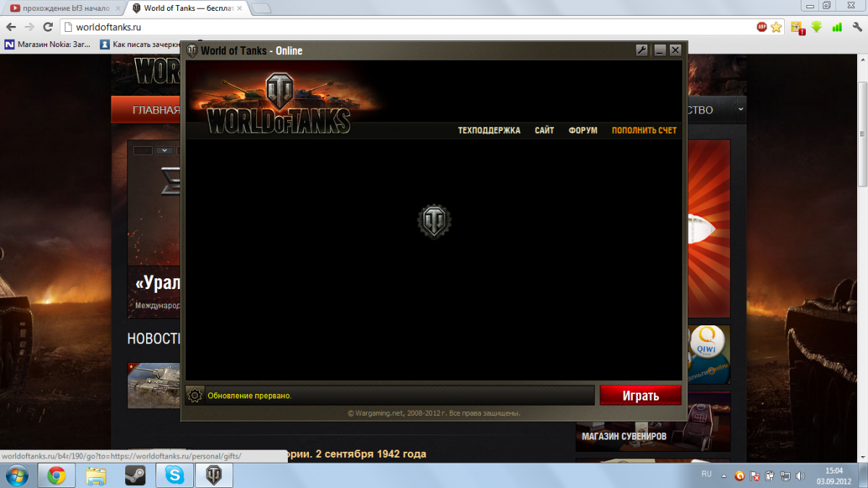Close the World of Tanks launcher window
The width and height of the screenshot is (868, 488).
(676, 50)
